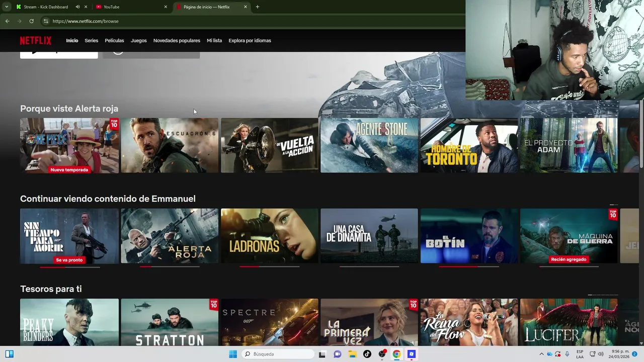Resume El botín
This screenshot has width=644, height=362.
(x=469, y=236)
